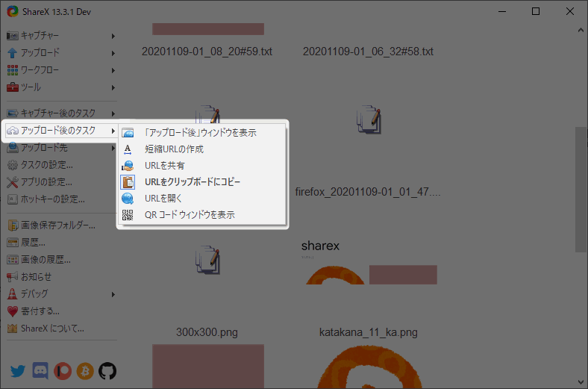Image resolution: width=588 pixels, height=389 pixels.
Task: Click the アップロード upload arrow icon
Action: pos(13,53)
